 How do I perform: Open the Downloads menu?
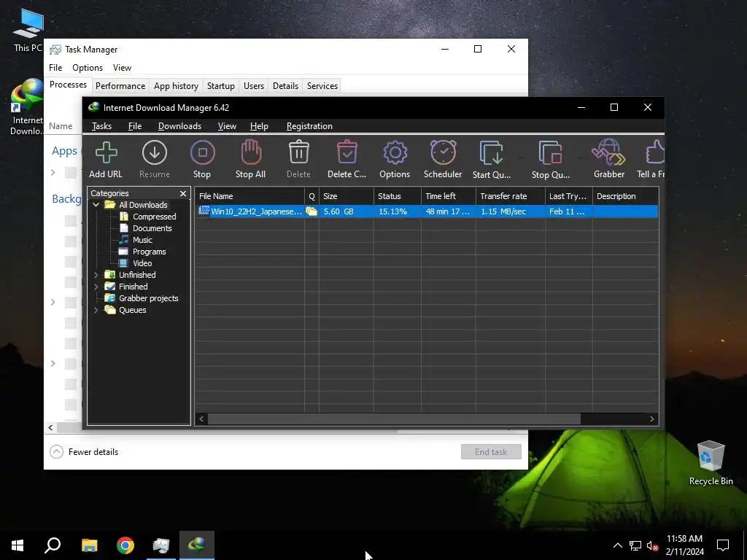179,126
